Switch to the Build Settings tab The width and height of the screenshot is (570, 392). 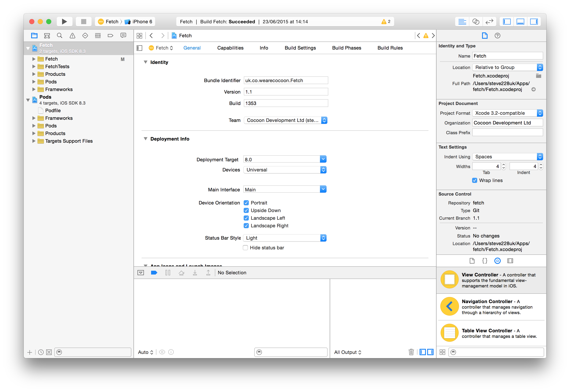(300, 48)
